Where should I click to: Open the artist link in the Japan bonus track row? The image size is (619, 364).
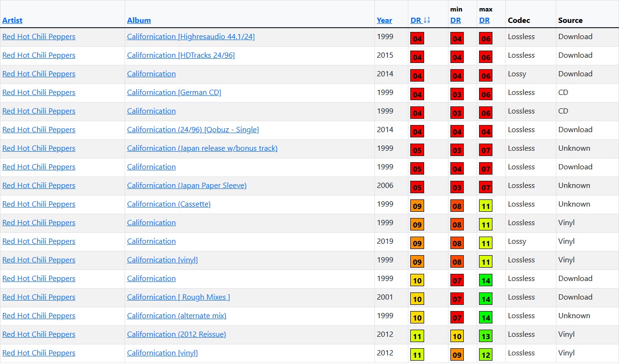(x=39, y=148)
